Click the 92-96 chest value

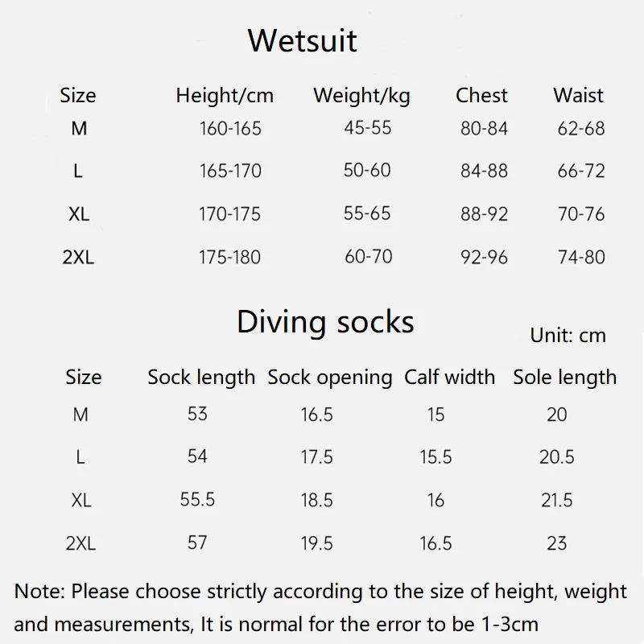(x=484, y=257)
